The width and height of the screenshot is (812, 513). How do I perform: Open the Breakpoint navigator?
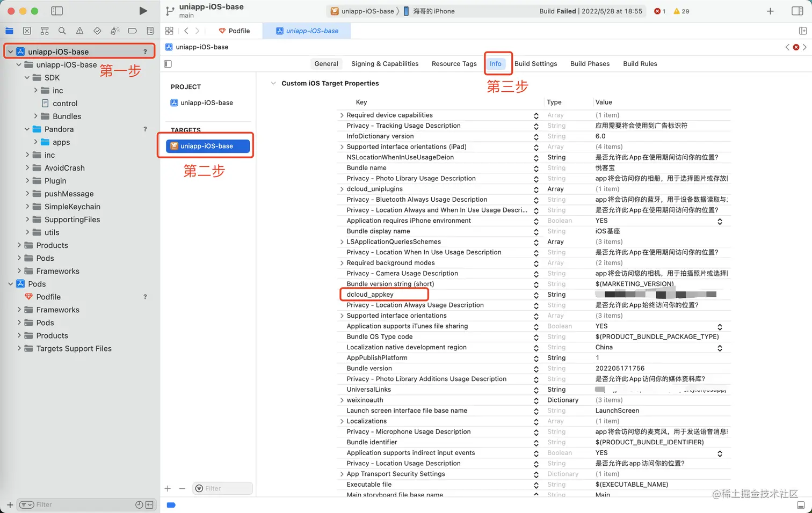tap(132, 31)
